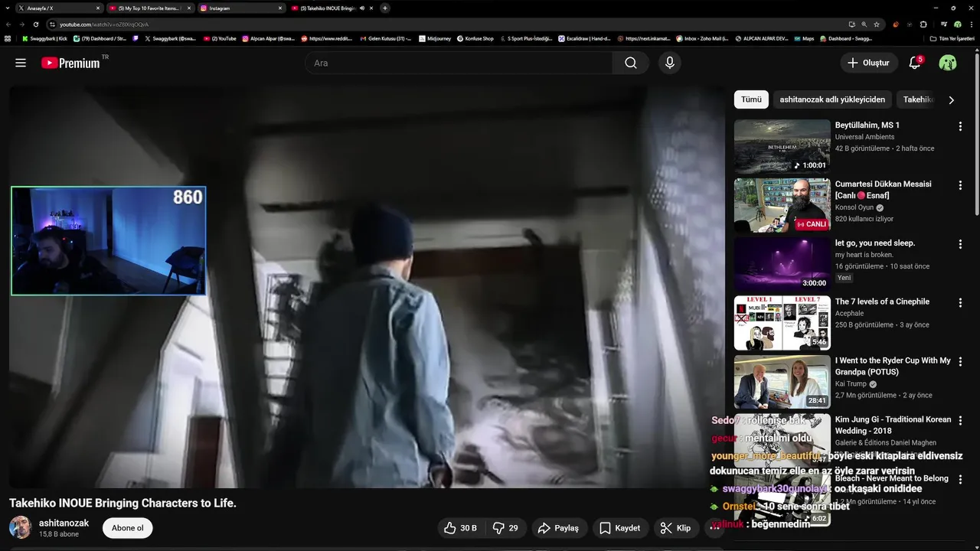Open Midjourney bookmark
980x551 pixels.
[x=436, y=38]
